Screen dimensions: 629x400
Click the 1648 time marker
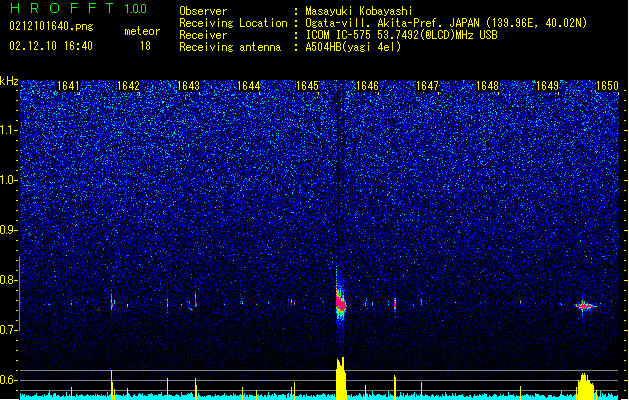pyautogui.click(x=487, y=86)
